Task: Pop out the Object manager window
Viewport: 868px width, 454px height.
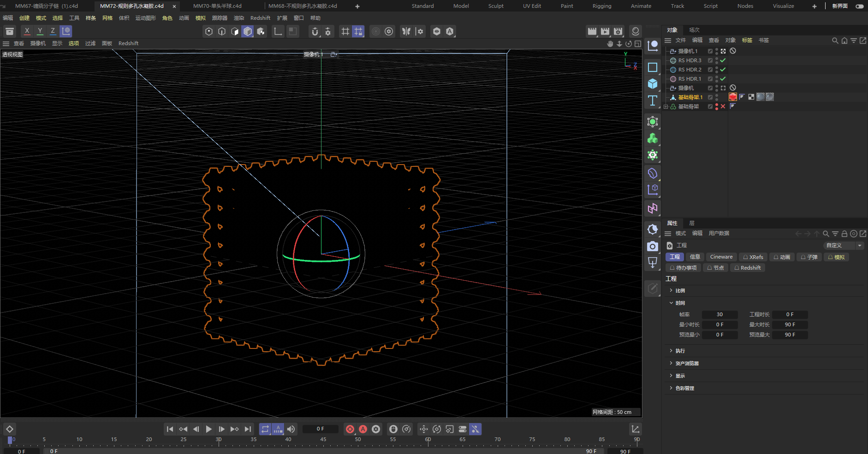Action: (863, 41)
